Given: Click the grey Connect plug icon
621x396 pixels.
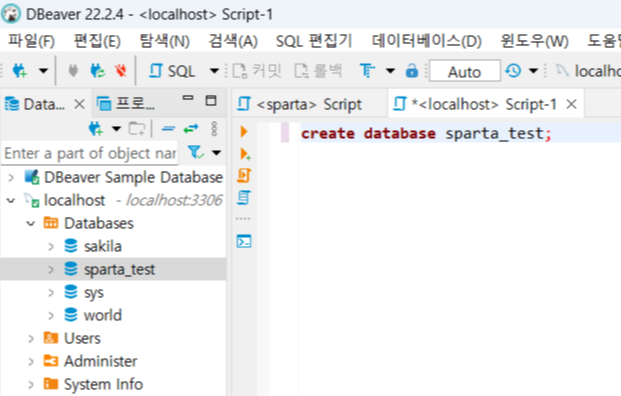Looking at the screenshot, I should pyautogui.click(x=73, y=71).
